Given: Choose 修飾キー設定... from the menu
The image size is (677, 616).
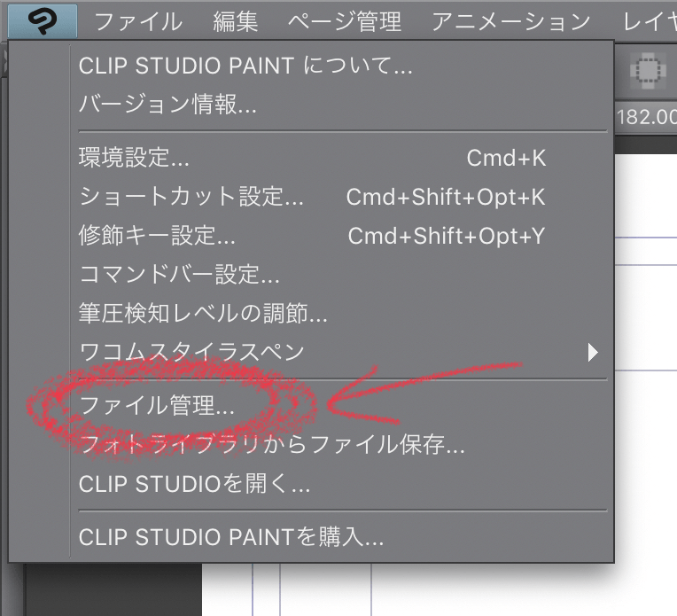Looking at the screenshot, I should point(157,236).
